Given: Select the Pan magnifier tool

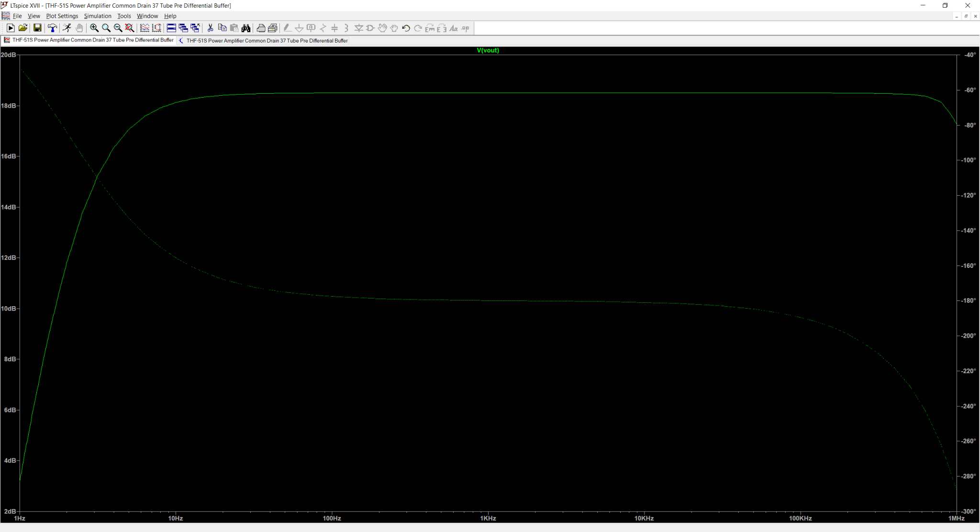Looking at the screenshot, I should click(x=106, y=28).
